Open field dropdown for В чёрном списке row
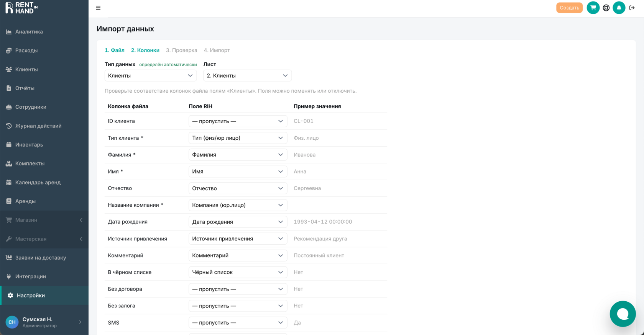The width and height of the screenshot is (644, 335). (238, 272)
